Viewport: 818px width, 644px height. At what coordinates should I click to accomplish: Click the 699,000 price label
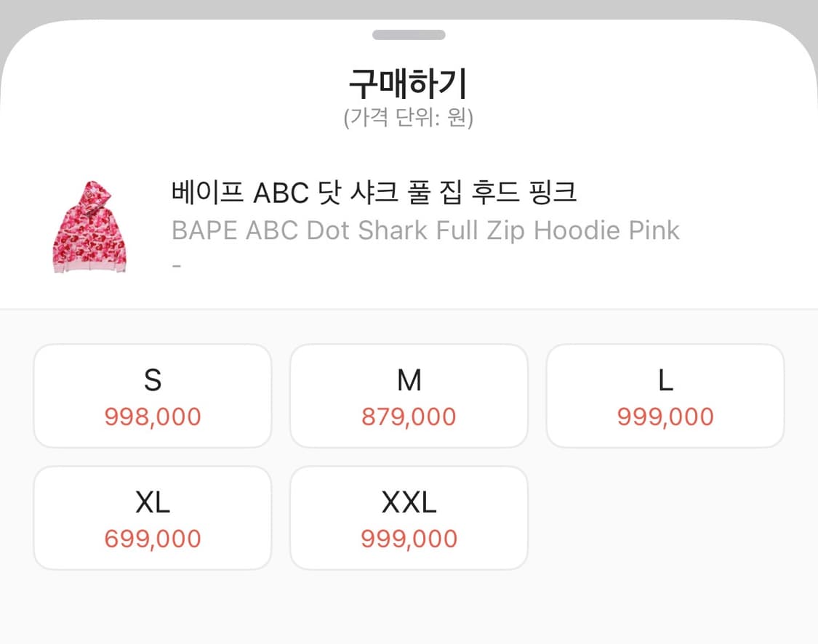coord(152,539)
